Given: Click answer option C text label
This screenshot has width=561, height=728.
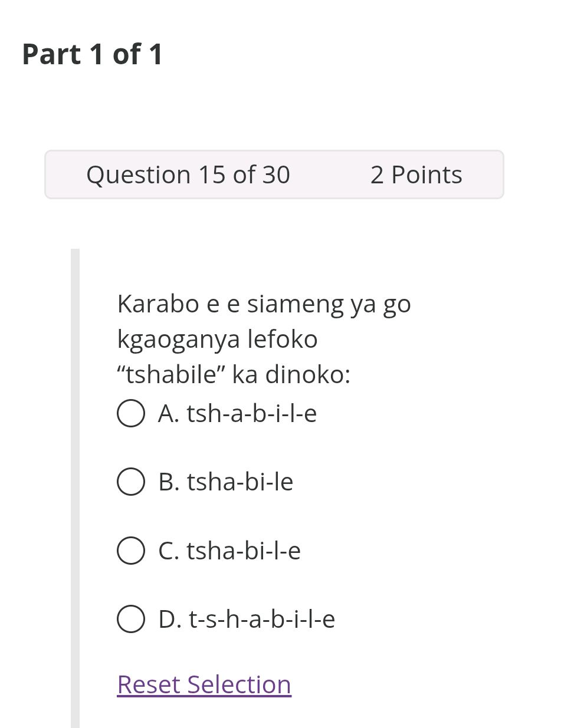Looking at the screenshot, I should (229, 551).
